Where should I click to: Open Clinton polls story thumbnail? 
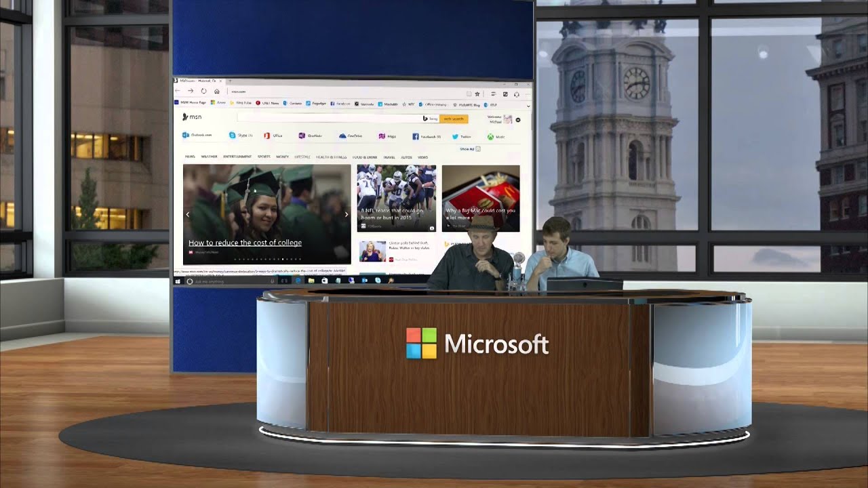click(372, 251)
